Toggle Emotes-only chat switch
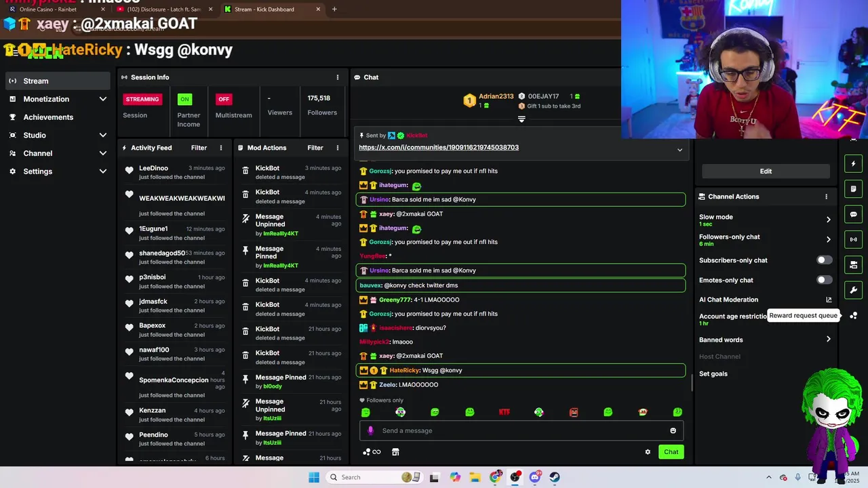The width and height of the screenshot is (868, 488). (824, 280)
